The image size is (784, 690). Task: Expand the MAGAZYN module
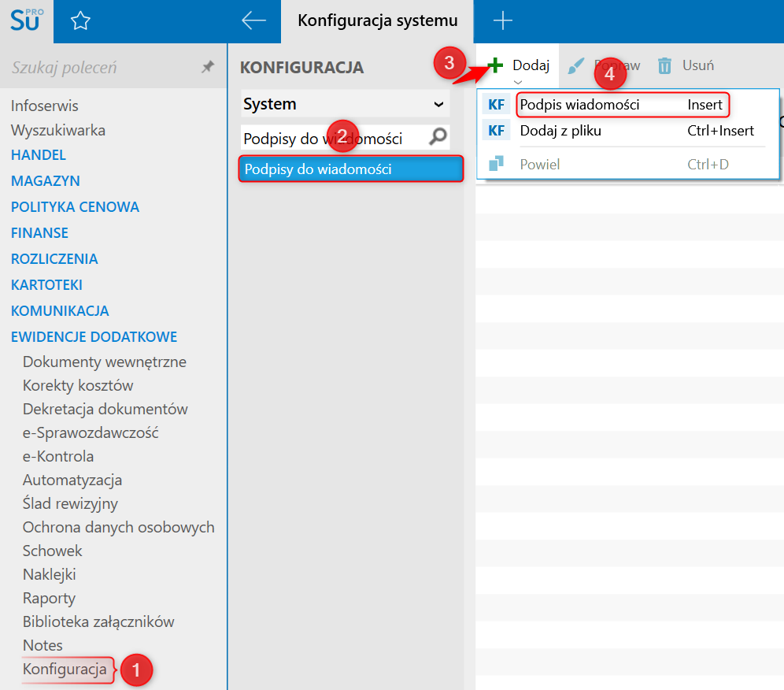[46, 181]
